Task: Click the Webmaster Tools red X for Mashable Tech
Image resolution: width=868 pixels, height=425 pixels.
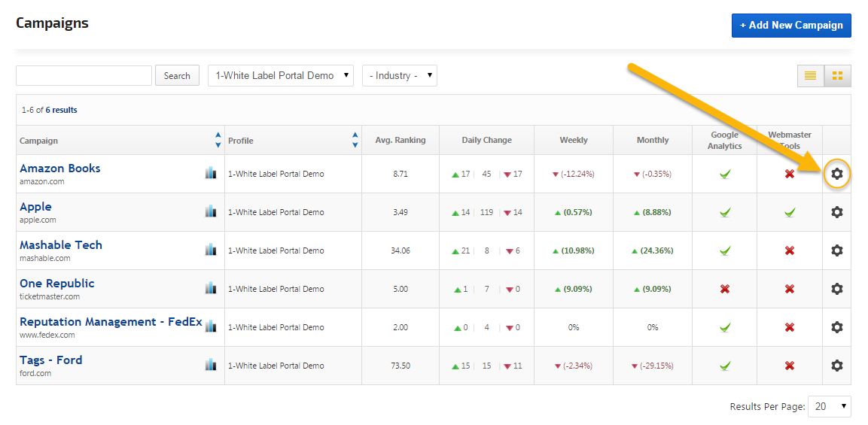Action: pos(789,250)
